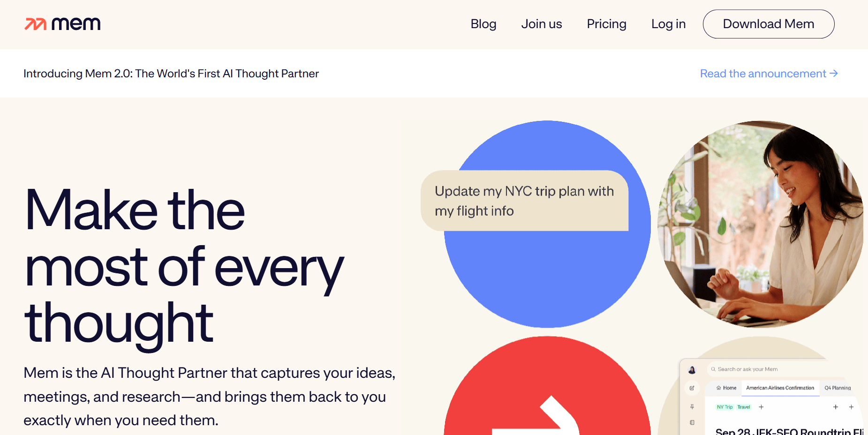Click the search magnifier icon in preview
This screenshot has height=435, width=868.
point(713,369)
